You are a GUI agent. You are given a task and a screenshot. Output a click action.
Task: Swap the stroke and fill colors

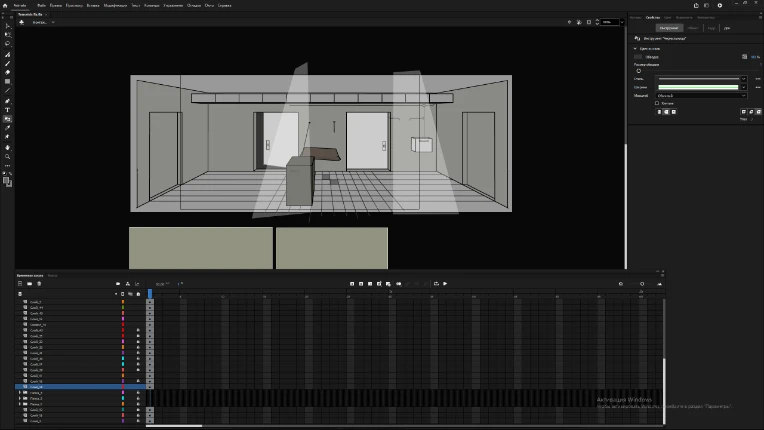click(x=11, y=173)
